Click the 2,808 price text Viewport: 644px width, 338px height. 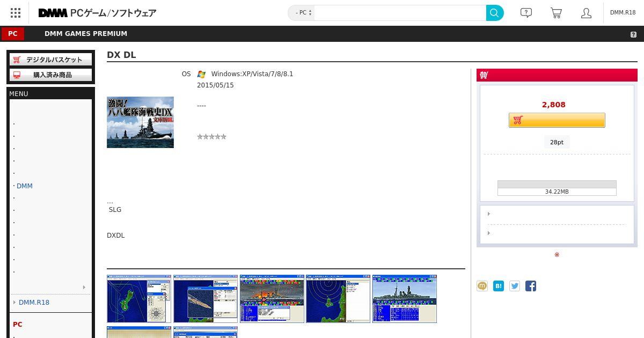pos(554,105)
